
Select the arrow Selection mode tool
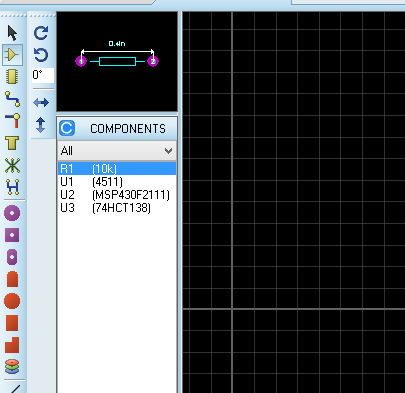tap(12, 33)
